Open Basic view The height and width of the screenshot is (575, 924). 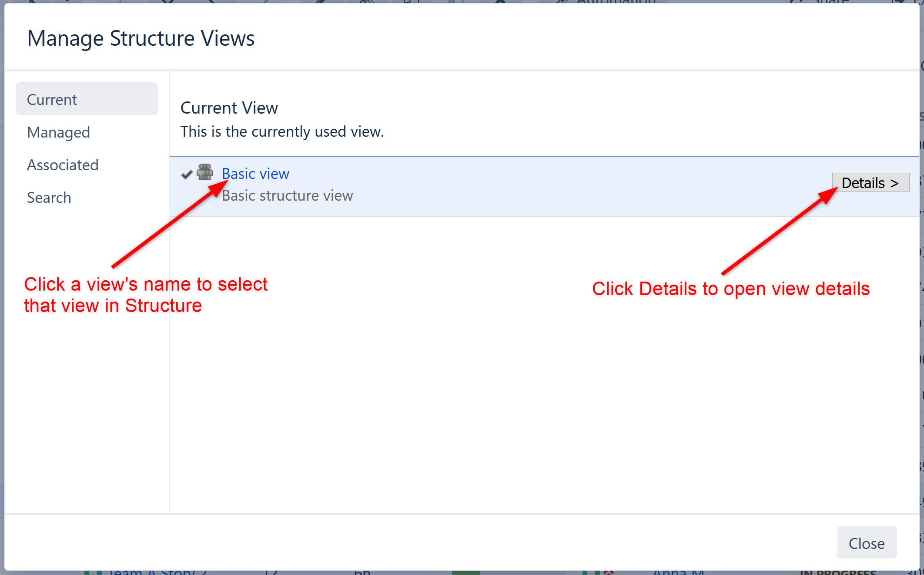[x=256, y=173]
